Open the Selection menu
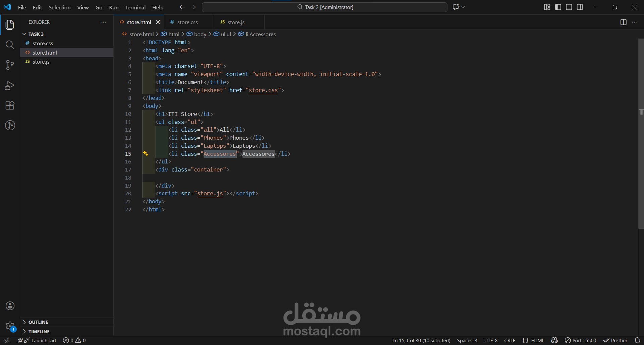 pos(59,7)
